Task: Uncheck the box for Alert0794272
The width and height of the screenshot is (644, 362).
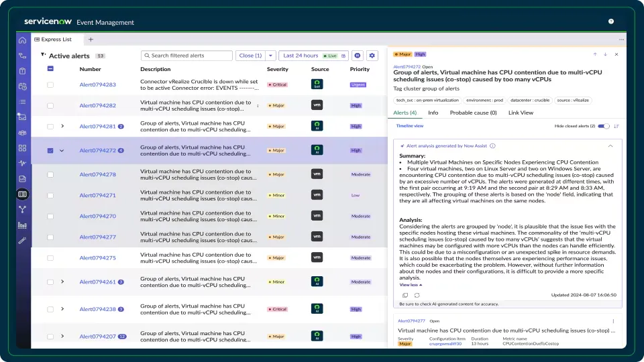Action: point(50,151)
